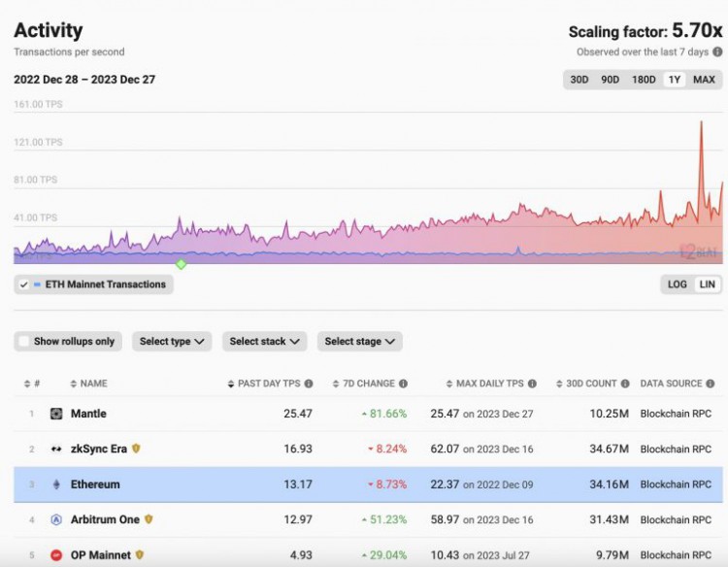
Task: Switch chart scale to LOG
Action: click(677, 284)
